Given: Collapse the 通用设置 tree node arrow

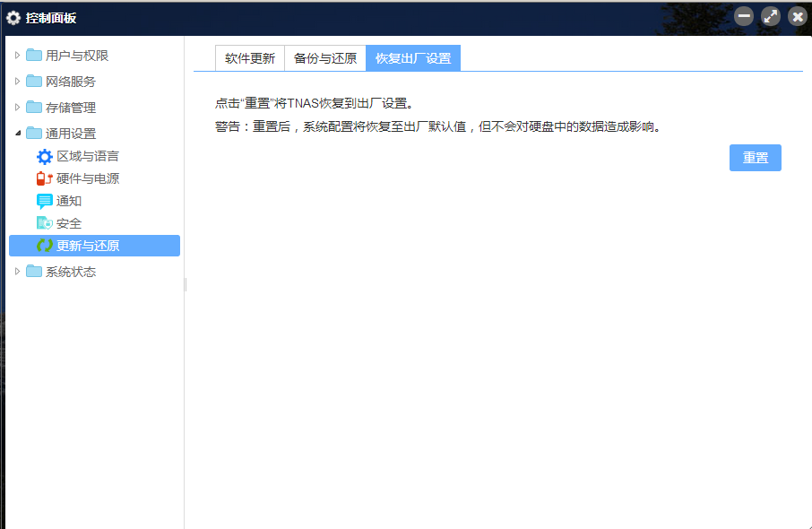Looking at the screenshot, I should click(x=17, y=134).
